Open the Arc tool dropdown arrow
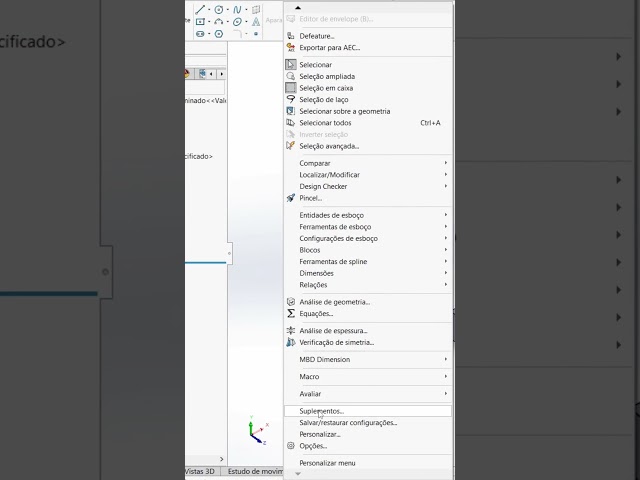The height and width of the screenshot is (480, 640). (227, 22)
